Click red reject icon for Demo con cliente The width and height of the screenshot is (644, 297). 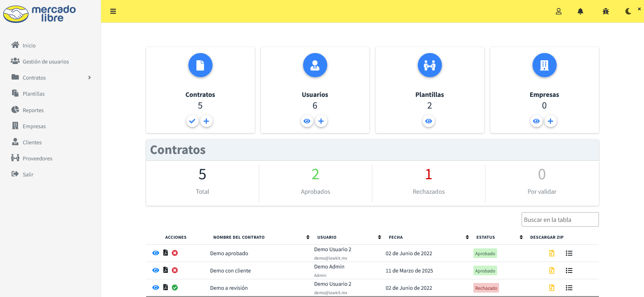click(175, 270)
